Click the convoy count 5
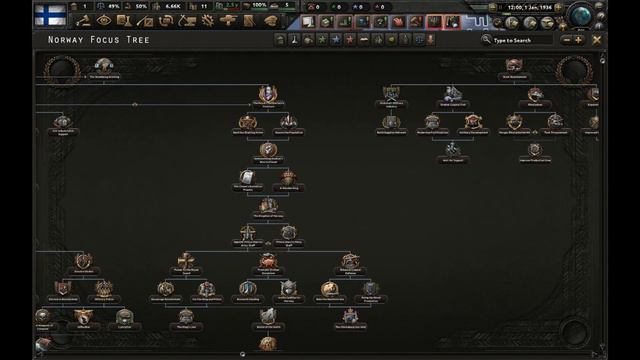Screen dimensions: 640x360 (x=287, y=6)
